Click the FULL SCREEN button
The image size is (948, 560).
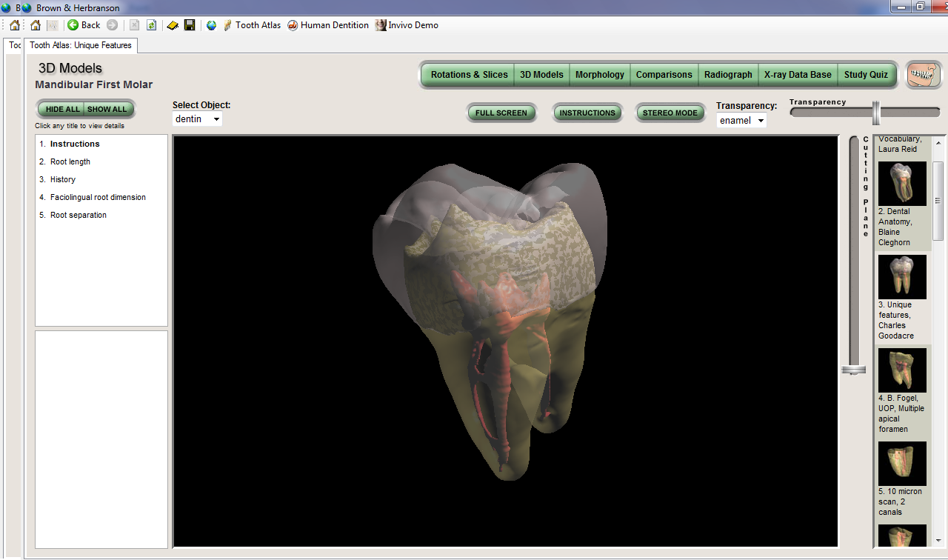pos(501,113)
